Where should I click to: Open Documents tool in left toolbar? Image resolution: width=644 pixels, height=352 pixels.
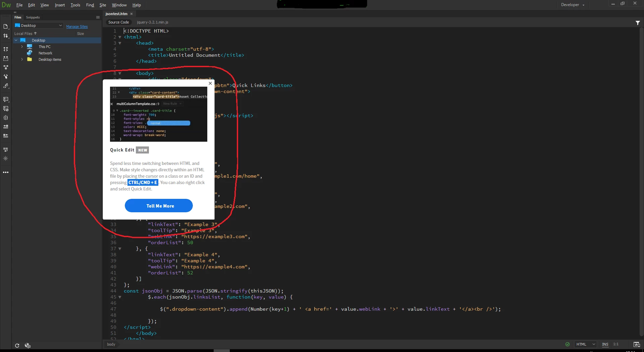click(6, 27)
